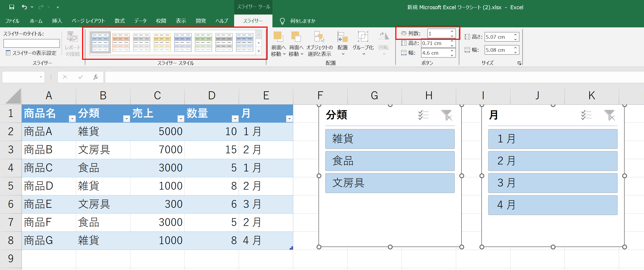Open the 売上 column filter dropdown
The height and width of the screenshot is (270, 644).
pyautogui.click(x=181, y=119)
